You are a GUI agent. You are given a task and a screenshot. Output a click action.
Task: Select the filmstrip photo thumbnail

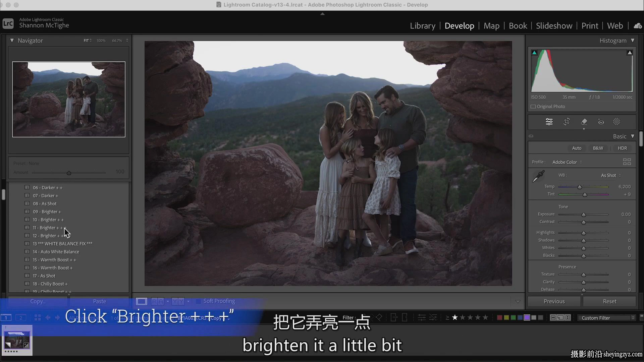point(17,340)
